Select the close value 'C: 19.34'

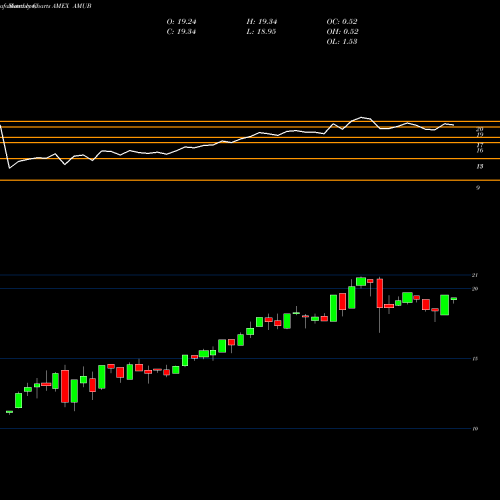pos(181,32)
